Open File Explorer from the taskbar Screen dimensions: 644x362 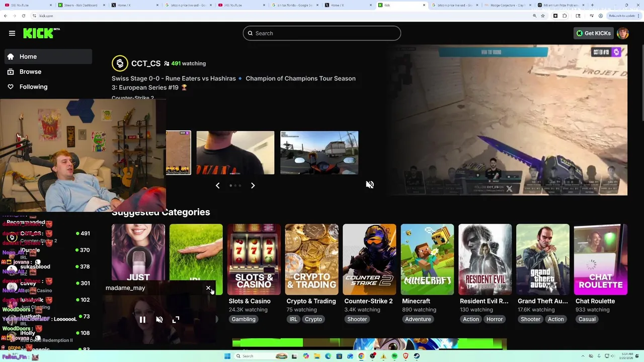(x=317, y=356)
